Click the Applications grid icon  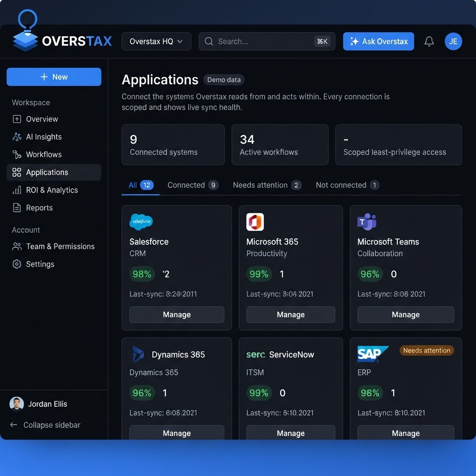17,172
